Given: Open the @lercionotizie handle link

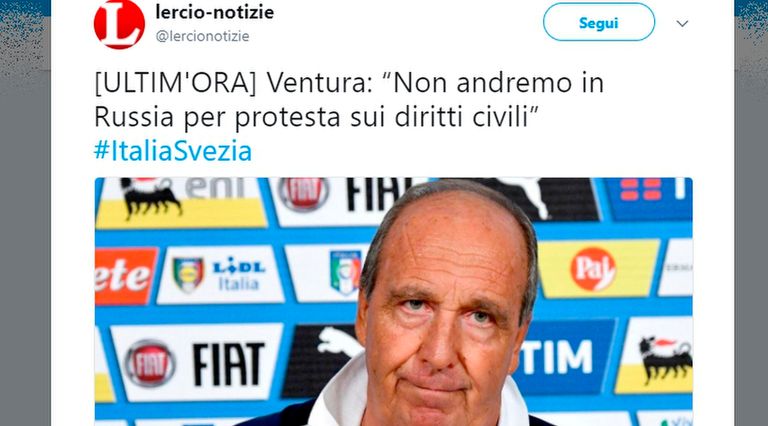Looking at the screenshot, I should point(202,36).
